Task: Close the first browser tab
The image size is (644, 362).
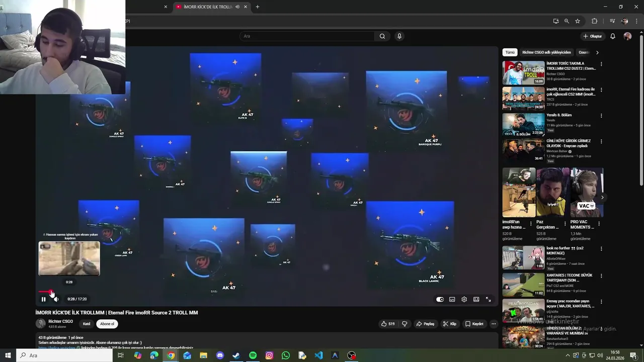Action: click(166, 7)
